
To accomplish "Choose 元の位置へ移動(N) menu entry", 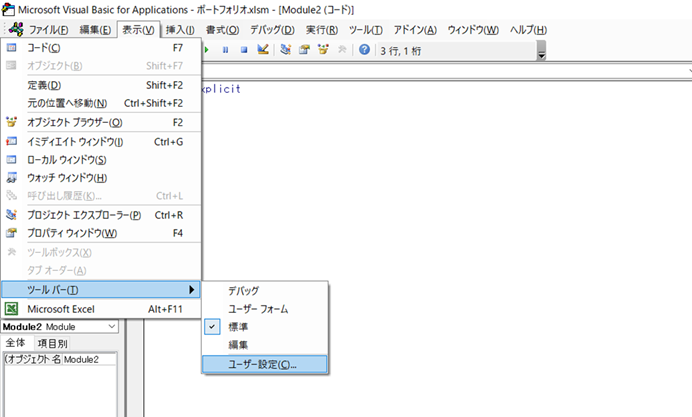I will point(101,103).
